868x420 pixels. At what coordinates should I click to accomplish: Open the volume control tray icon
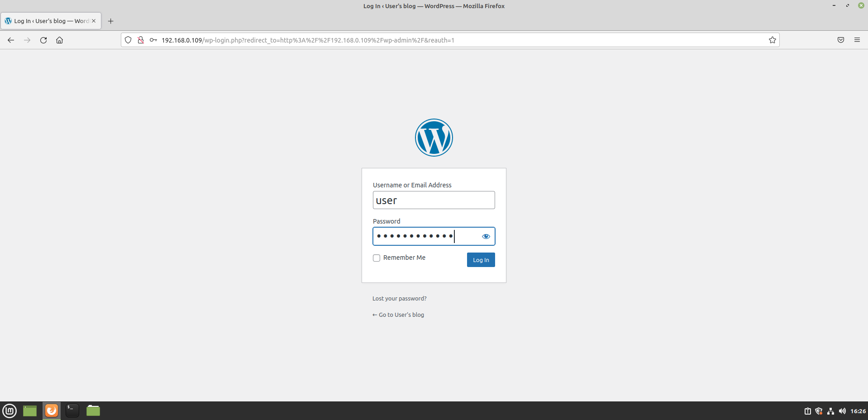point(842,411)
